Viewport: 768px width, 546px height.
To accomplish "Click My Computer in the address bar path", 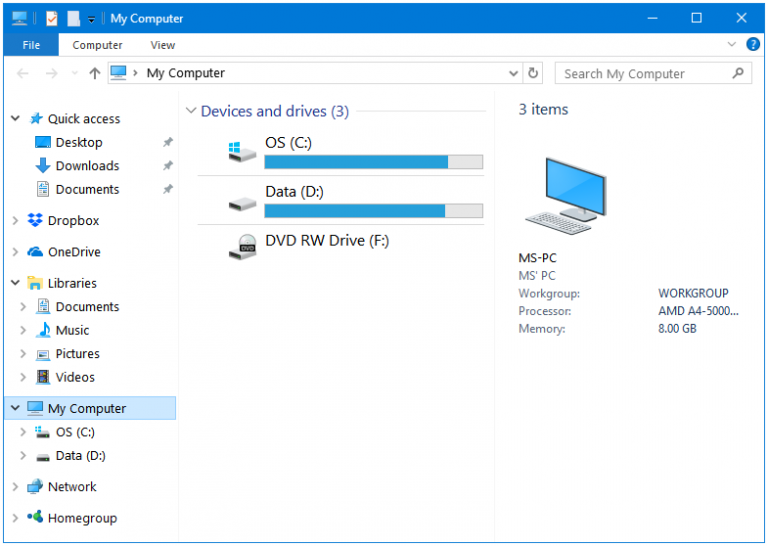I will (x=186, y=73).
